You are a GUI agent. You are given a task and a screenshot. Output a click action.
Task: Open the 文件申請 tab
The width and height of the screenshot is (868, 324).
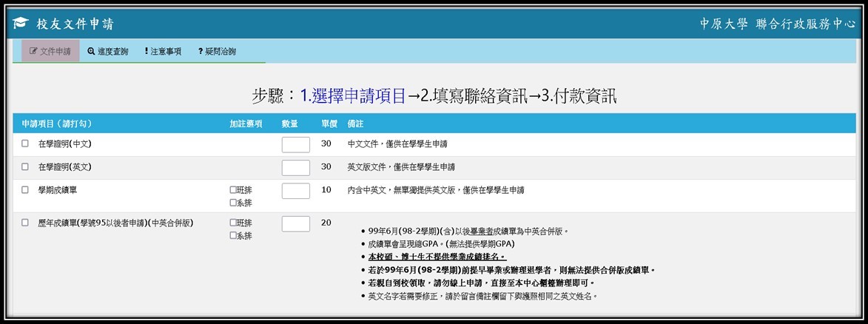tap(50, 51)
